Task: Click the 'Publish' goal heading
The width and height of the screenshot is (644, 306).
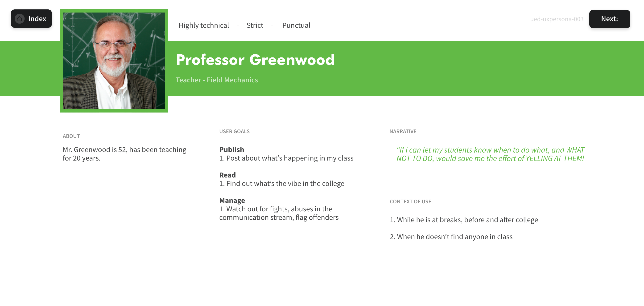Action: 231,149
